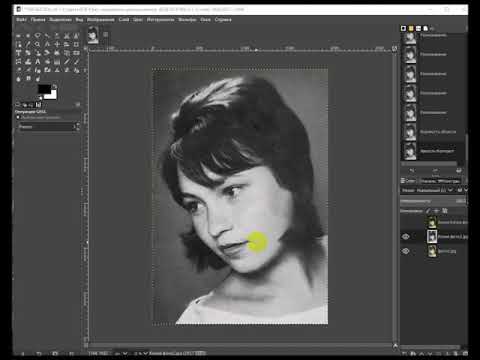Hide the Копия фото1.jpg layer via its eye

[x=405, y=236]
